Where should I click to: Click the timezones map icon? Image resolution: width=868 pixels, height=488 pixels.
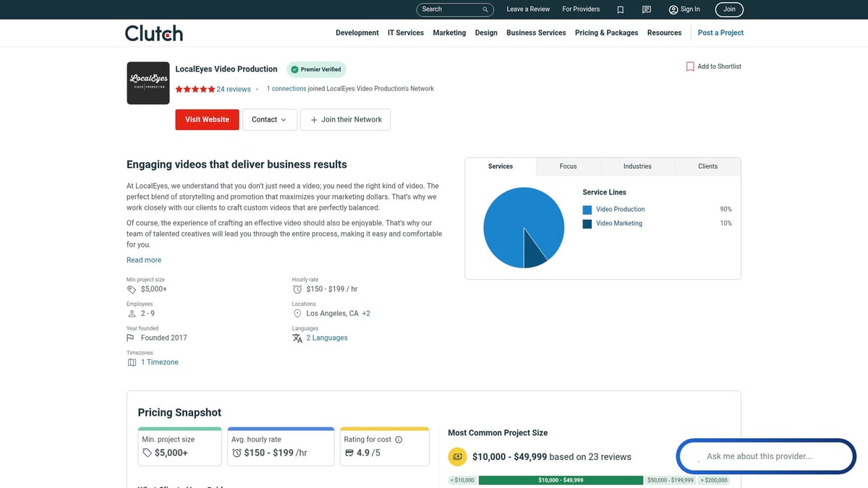132,362
